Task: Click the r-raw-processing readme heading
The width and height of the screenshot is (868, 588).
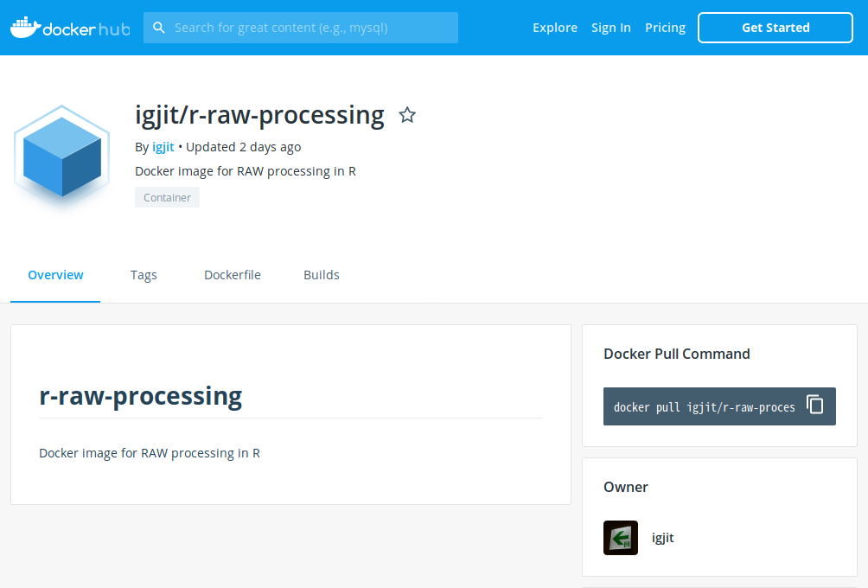Action: (x=140, y=396)
